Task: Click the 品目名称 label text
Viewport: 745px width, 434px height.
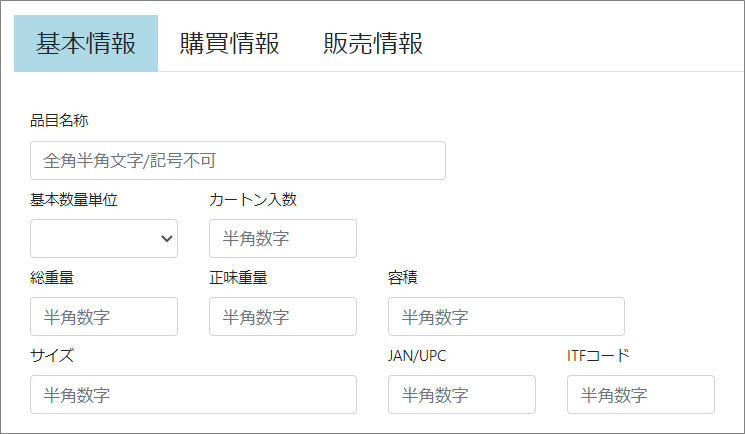Action: pos(61,121)
